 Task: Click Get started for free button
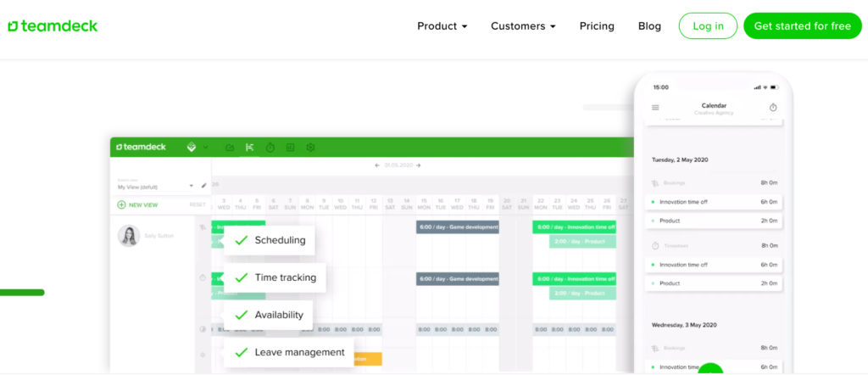pyautogui.click(x=803, y=26)
